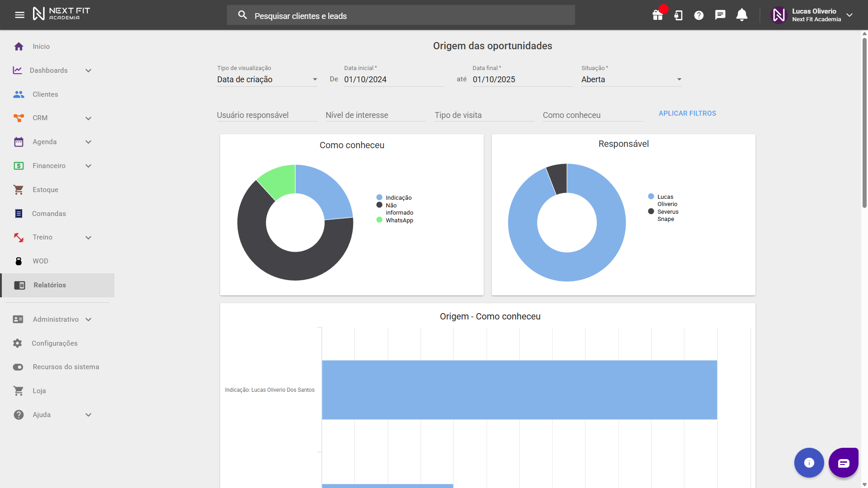
Task: Go to Recursos do sistema
Action: tap(66, 367)
